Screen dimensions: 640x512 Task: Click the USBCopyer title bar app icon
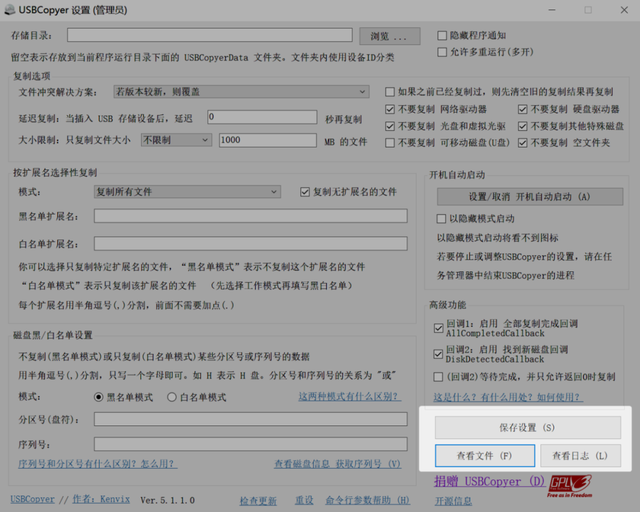pyautogui.click(x=9, y=10)
